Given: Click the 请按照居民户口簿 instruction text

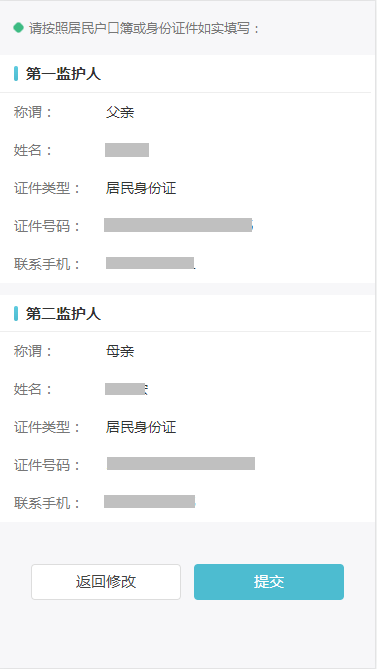Looking at the screenshot, I should tap(144, 29).
